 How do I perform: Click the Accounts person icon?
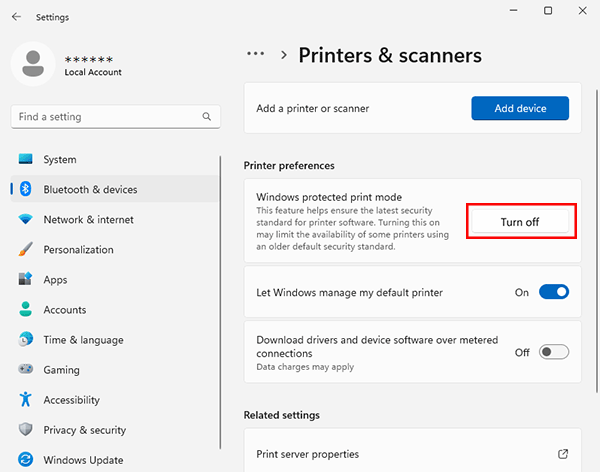[26, 310]
